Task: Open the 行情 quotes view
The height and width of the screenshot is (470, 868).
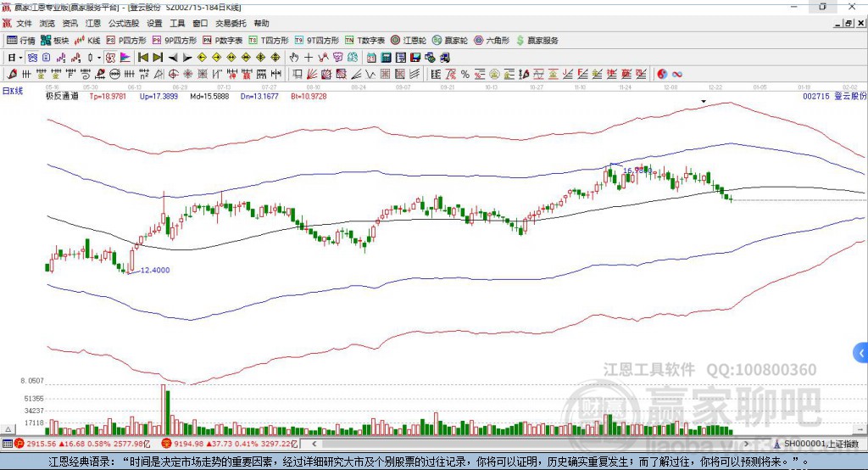Action: [21, 41]
